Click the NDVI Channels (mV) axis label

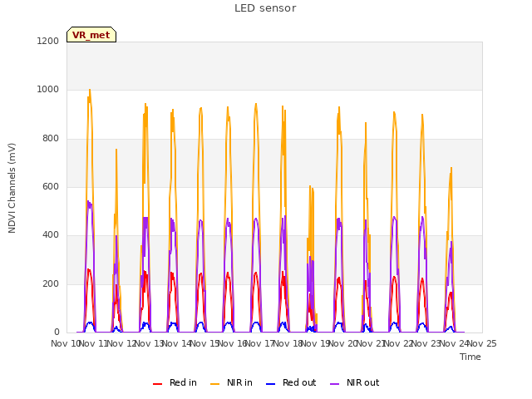12,188
